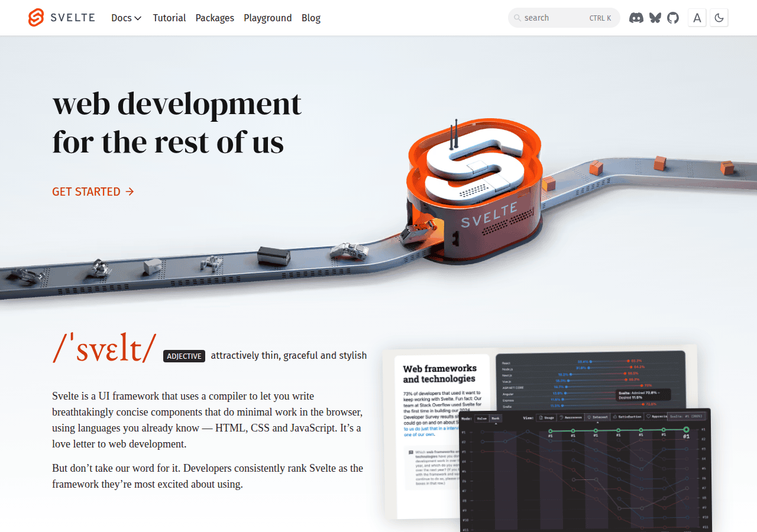The height and width of the screenshot is (532, 757).
Task: Visit the Blog page
Action: click(311, 18)
